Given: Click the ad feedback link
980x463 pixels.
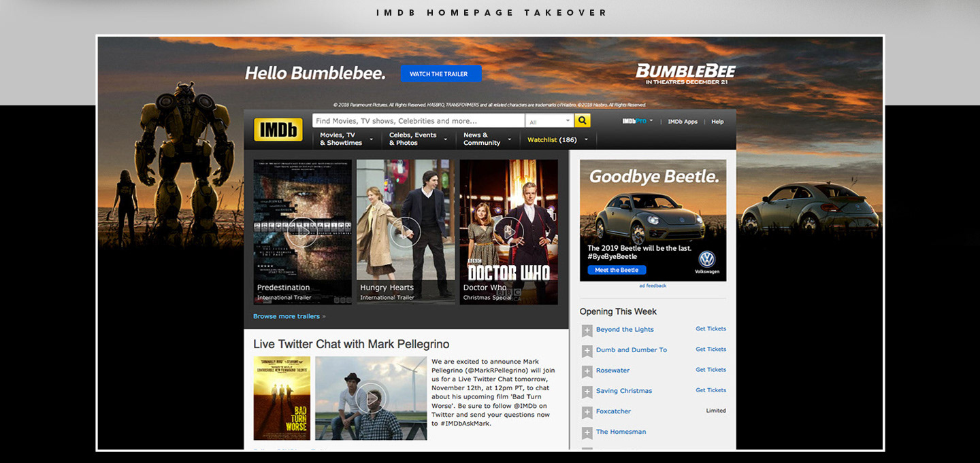Looking at the screenshot, I should coord(653,286).
